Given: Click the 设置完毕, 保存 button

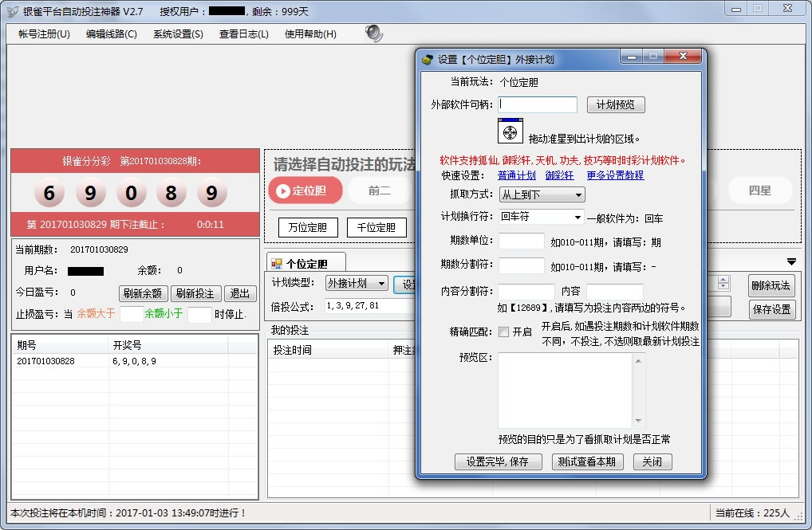Looking at the screenshot, I should [x=499, y=462].
